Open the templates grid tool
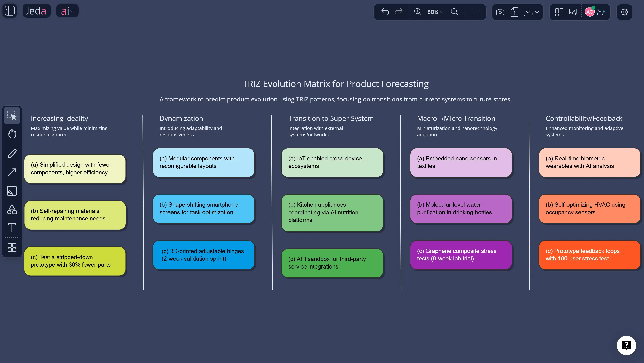Viewport: 644px width, 363px height. point(12,247)
